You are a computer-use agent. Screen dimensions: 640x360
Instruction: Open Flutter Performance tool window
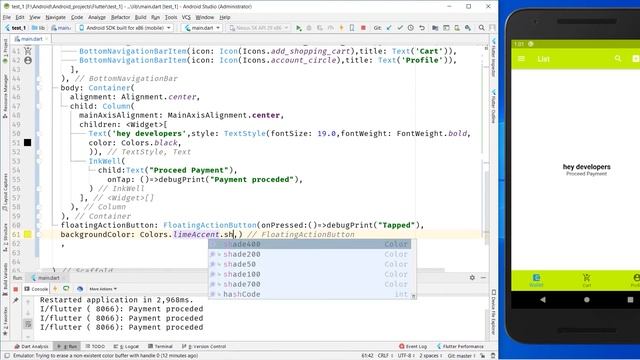(x=460, y=346)
